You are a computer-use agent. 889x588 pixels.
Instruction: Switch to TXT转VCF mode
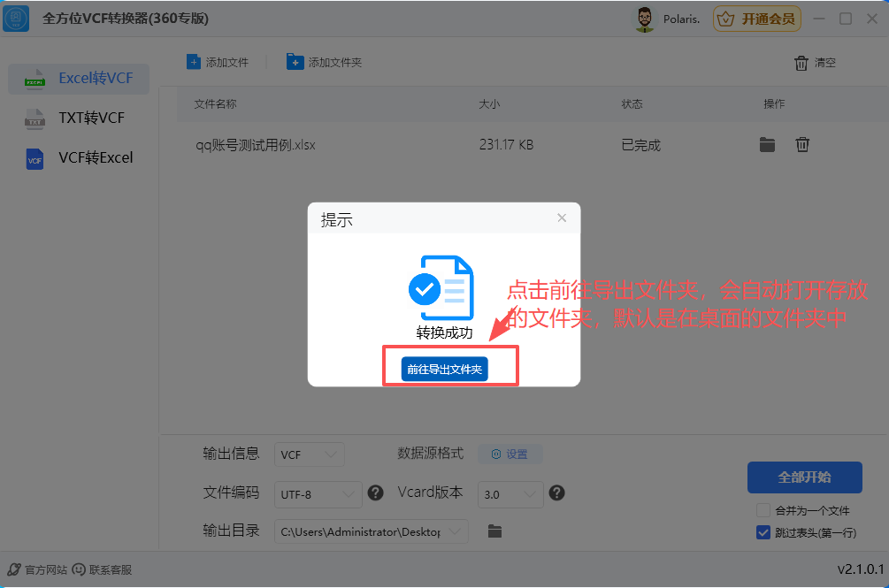[x=78, y=118]
